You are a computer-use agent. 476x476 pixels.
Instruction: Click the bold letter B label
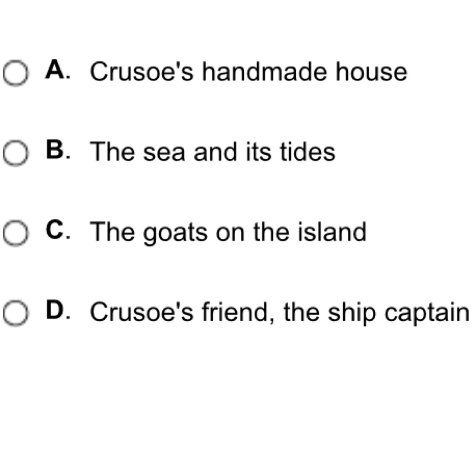(55, 151)
